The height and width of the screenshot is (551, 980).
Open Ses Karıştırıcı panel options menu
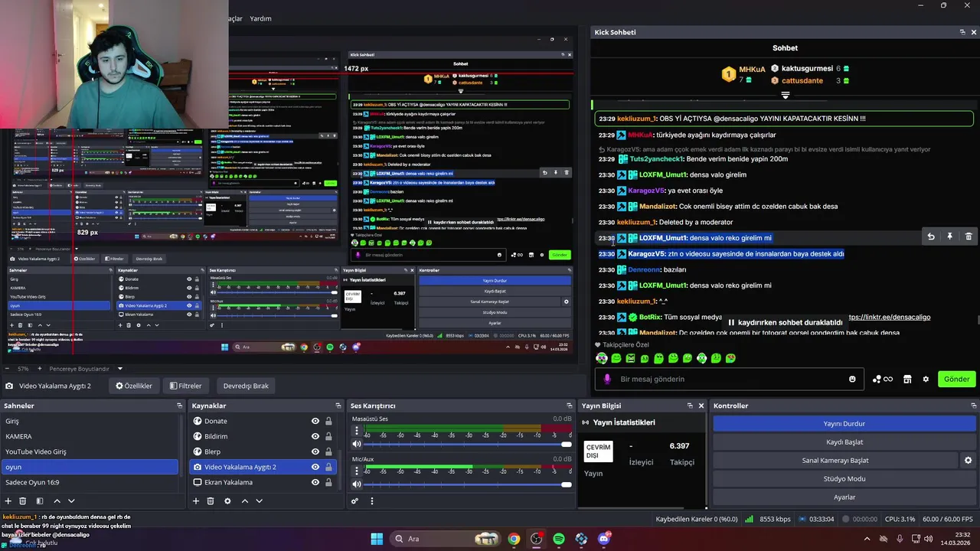coord(372,501)
